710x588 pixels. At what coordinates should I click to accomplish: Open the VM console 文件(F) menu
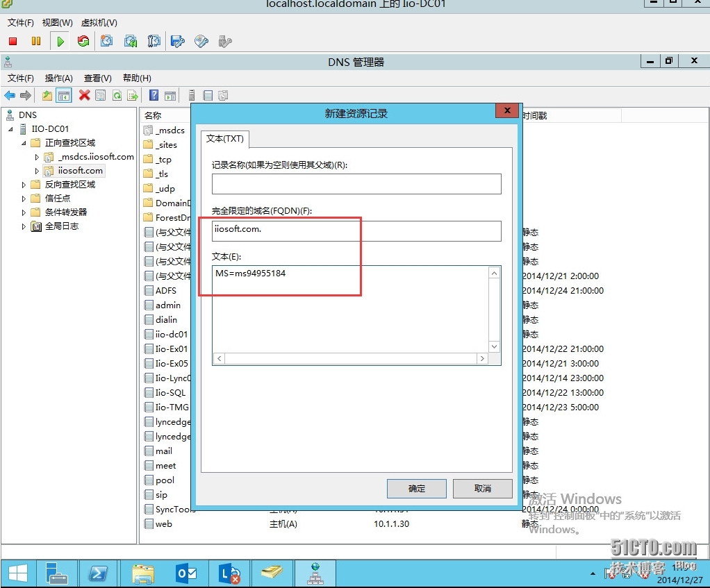point(20,23)
